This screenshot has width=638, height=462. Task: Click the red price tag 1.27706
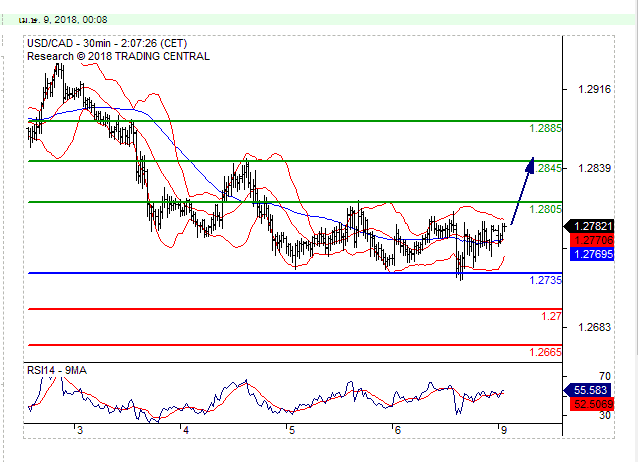pos(592,240)
